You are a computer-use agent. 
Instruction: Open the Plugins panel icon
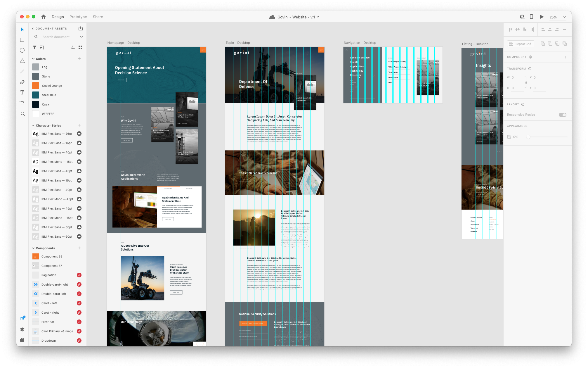click(22, 340)
